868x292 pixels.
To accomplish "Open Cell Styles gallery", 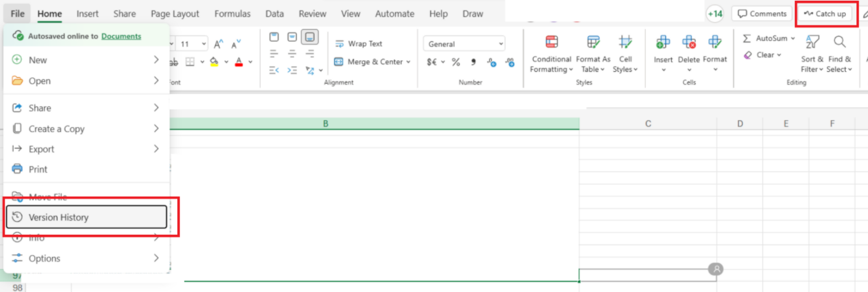I will click(626, 53).
